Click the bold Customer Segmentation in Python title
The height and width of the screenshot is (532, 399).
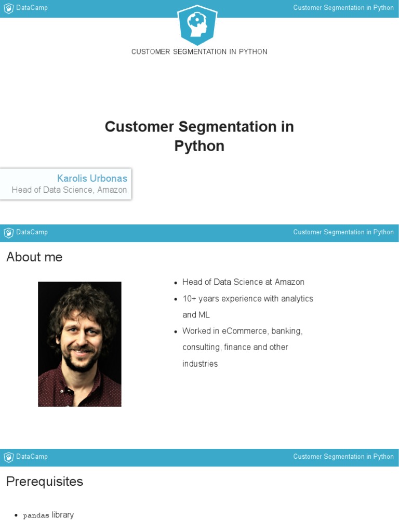pyautogui.click(x=199, y=136)
